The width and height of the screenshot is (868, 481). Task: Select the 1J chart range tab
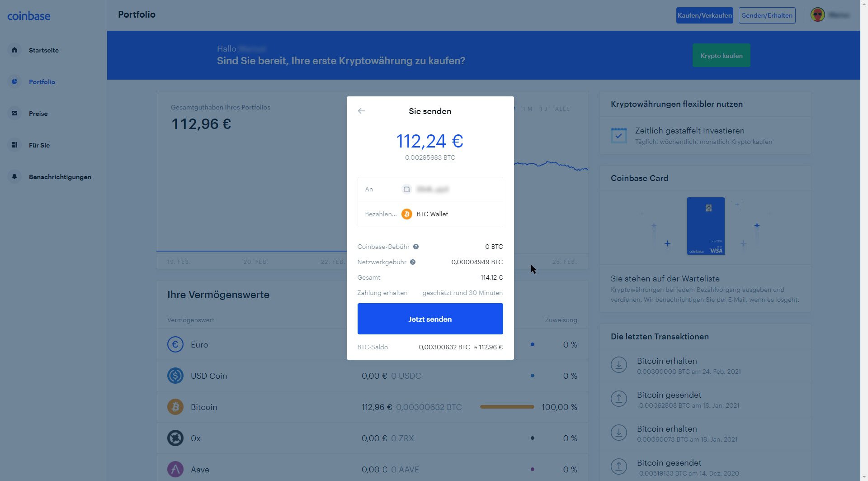(x=544, y=109)
